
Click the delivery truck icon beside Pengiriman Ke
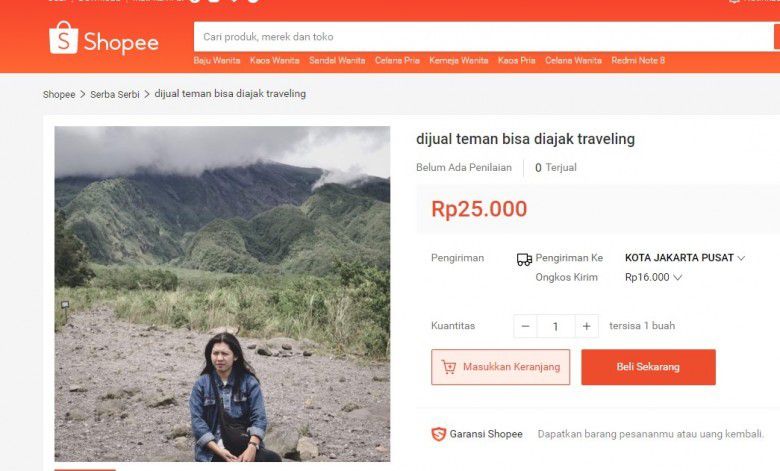pyautogui.click(x=524, y=259)
